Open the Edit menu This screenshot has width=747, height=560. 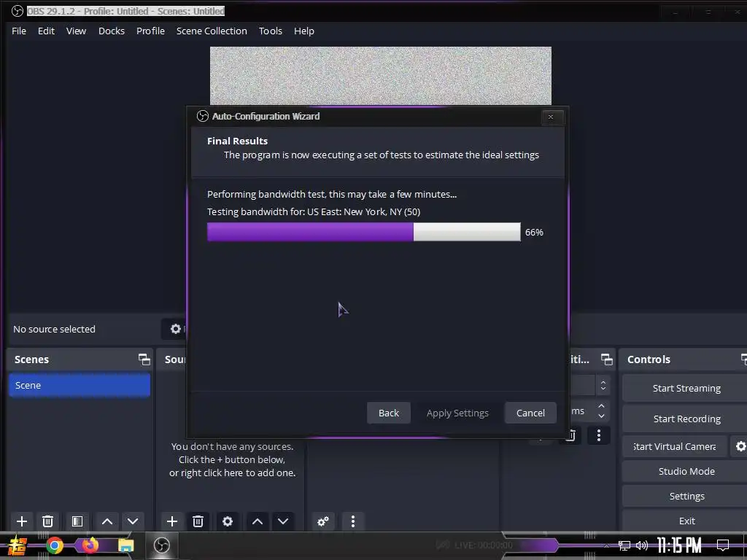[x=46, y=31]
